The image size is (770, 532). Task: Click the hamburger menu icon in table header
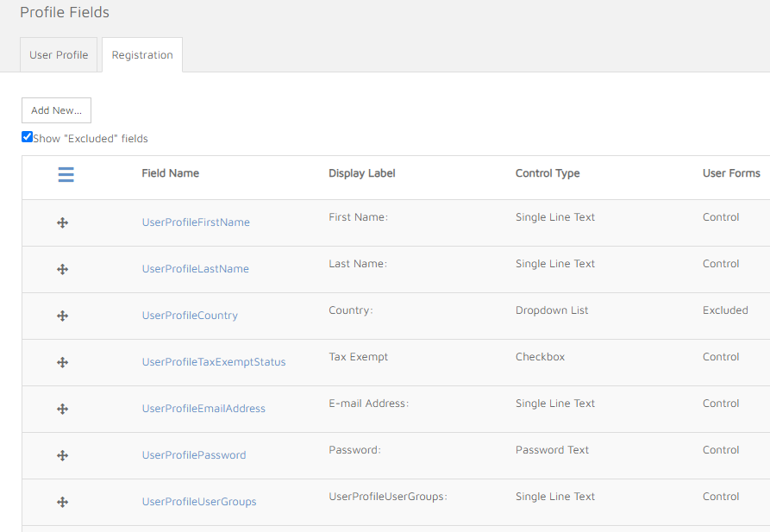(x=66, y=174)
